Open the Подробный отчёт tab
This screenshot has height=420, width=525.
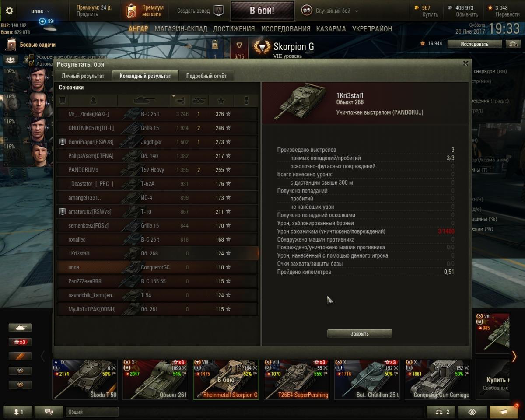(x=206, y=76)
